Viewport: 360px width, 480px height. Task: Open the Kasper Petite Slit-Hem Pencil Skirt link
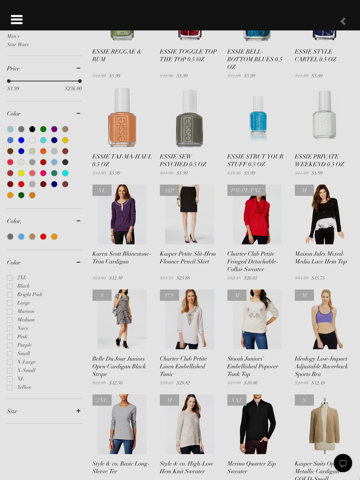click(x=188, y=258)
